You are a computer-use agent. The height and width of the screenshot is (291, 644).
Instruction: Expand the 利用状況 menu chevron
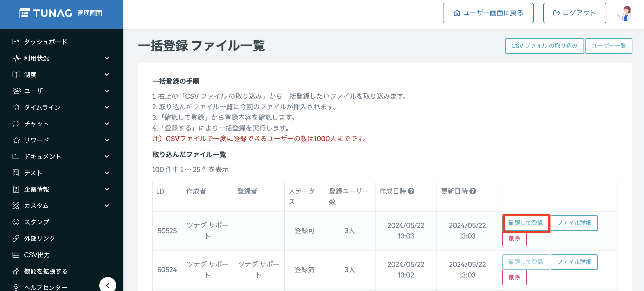(107, 58)
